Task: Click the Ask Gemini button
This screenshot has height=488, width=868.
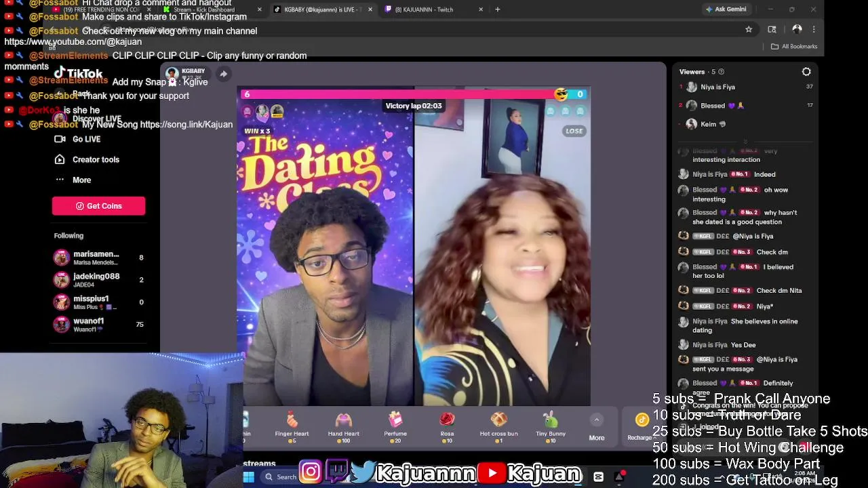Action: coord(726,9)
